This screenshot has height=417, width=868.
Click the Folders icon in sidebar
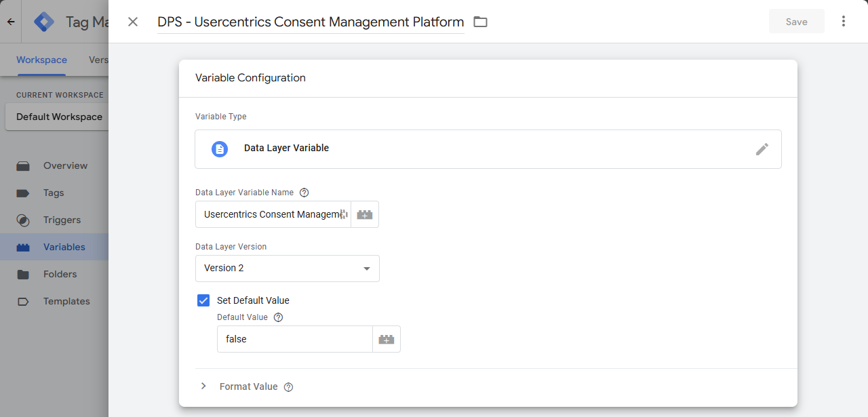point(23,274)
